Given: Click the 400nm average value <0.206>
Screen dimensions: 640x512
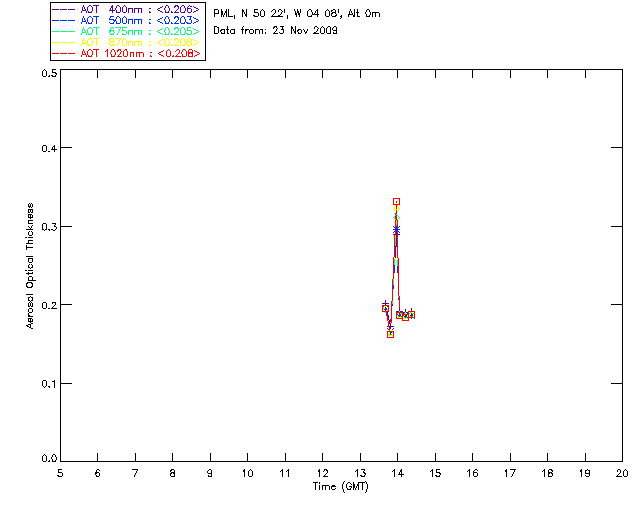Looking at the screenshot, I should click(178, 9).
